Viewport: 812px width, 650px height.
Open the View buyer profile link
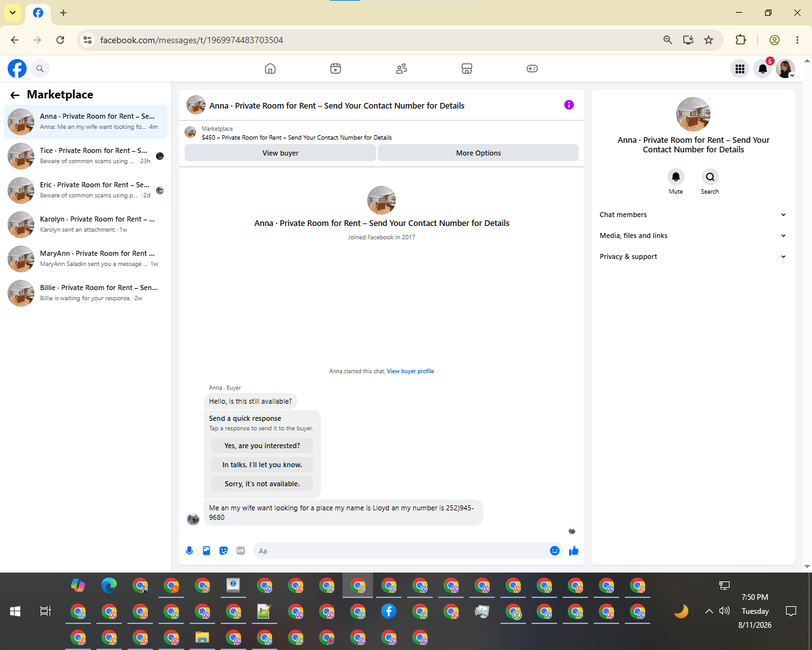pos(410,371)
